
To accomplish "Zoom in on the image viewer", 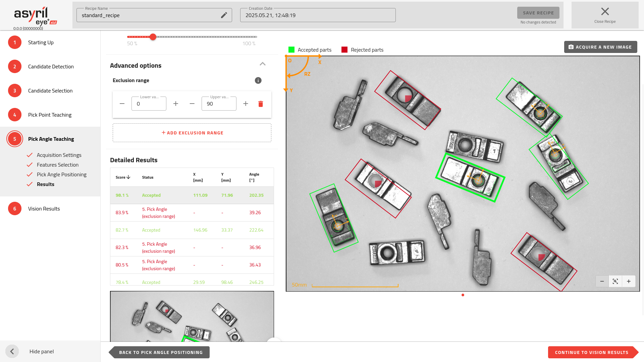I will 629,281.
